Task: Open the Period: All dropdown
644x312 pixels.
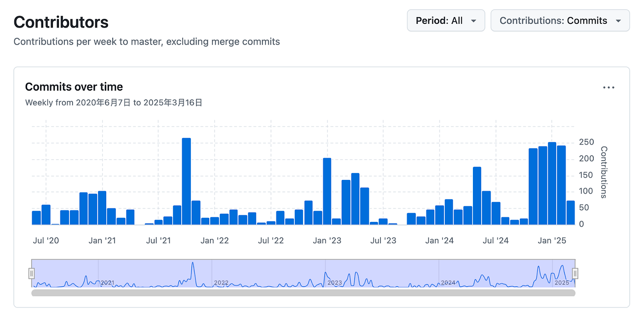Action: point(446,21)
